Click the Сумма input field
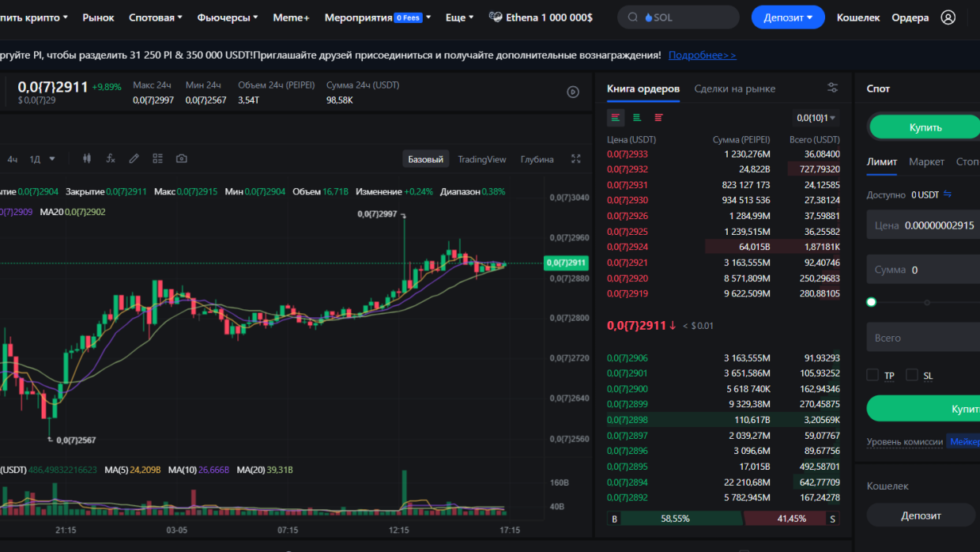The image size is (980, 552). pos(923,270)
